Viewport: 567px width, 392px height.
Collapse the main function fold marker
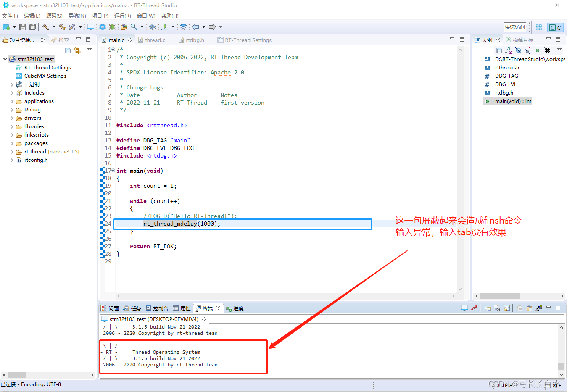113,171
